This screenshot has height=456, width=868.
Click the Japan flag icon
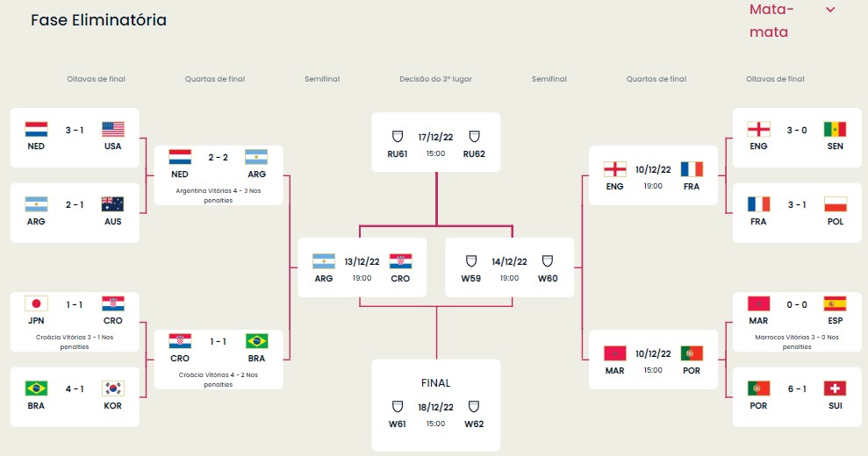tap(36, 303)
